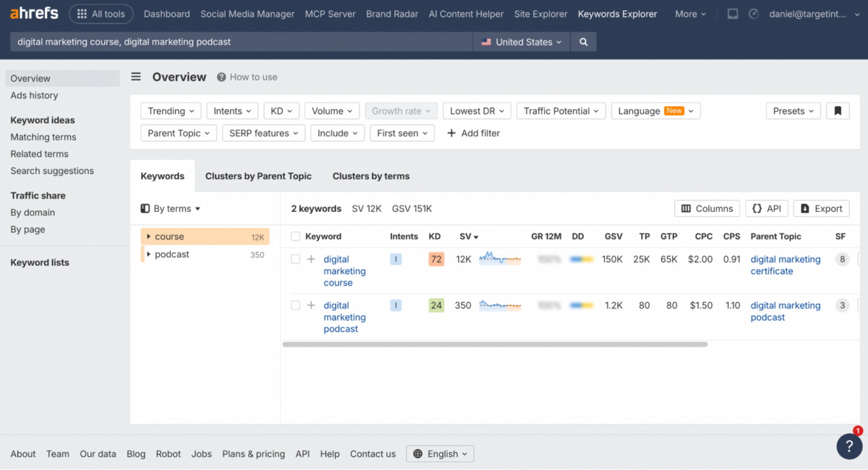Viewport: 868px width, 470px height.
Task: Click the horizontal table scrollbar
Action: click(x=495, y=345)
